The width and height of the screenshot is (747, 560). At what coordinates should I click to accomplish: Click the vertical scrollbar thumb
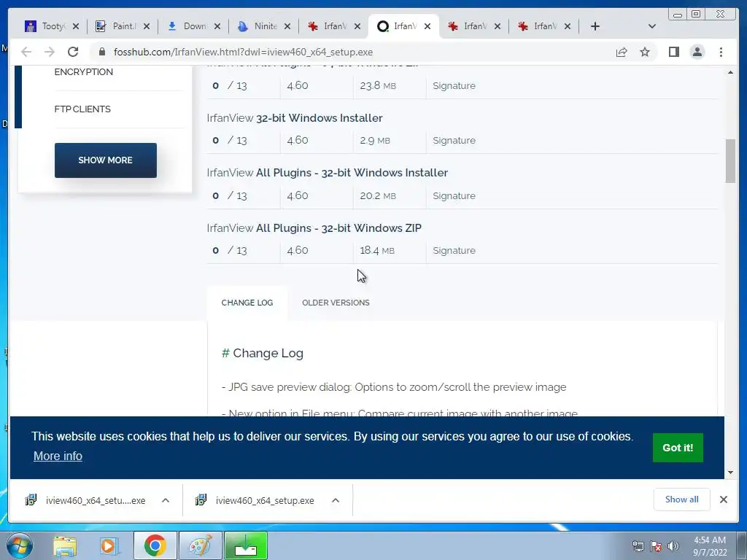(x=730, y=161)
